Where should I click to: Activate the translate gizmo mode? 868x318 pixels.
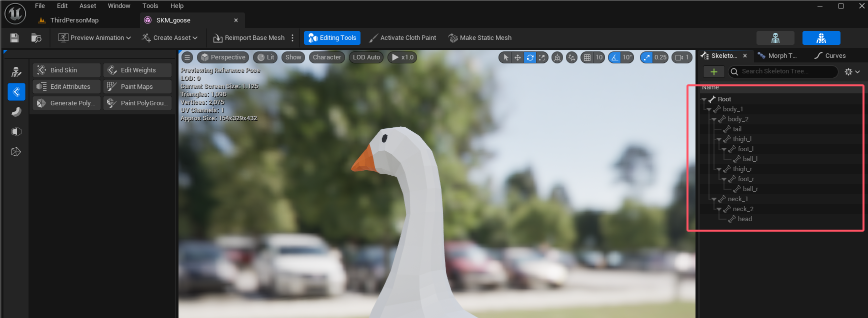click(517, 57)
